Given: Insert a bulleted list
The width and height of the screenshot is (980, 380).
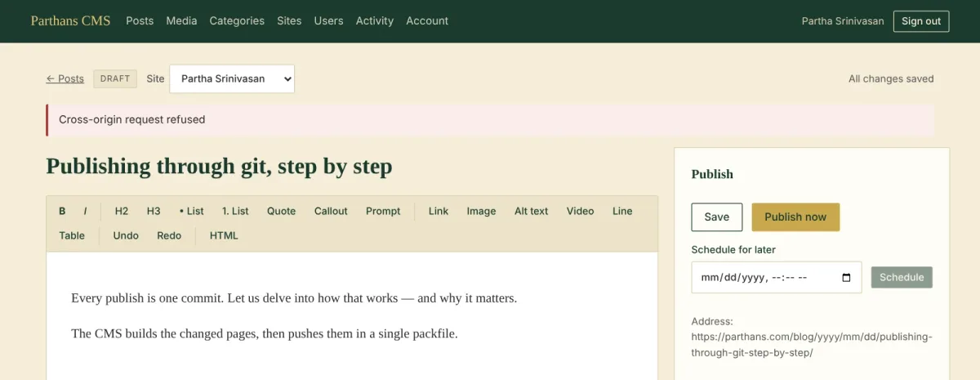Looking at the screenshot, I should [192, 211].
